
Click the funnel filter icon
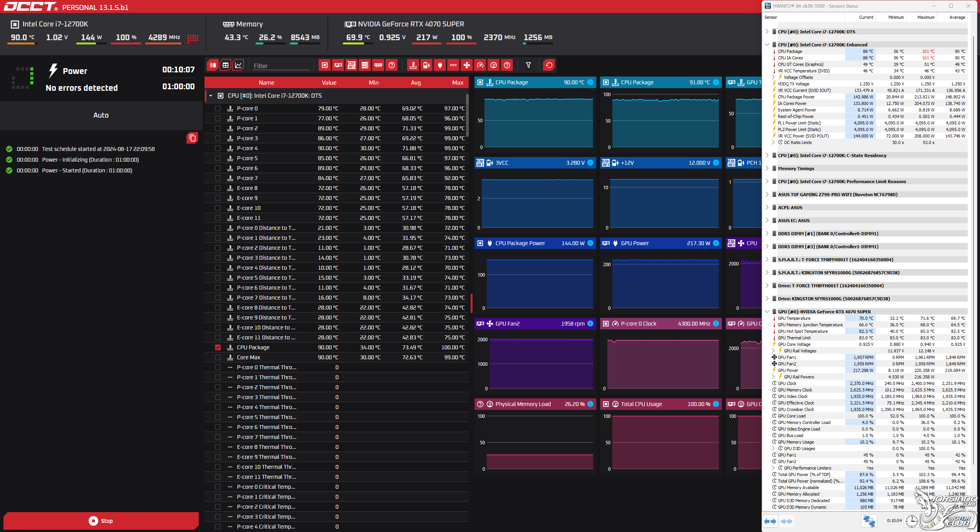pos(528,65)
